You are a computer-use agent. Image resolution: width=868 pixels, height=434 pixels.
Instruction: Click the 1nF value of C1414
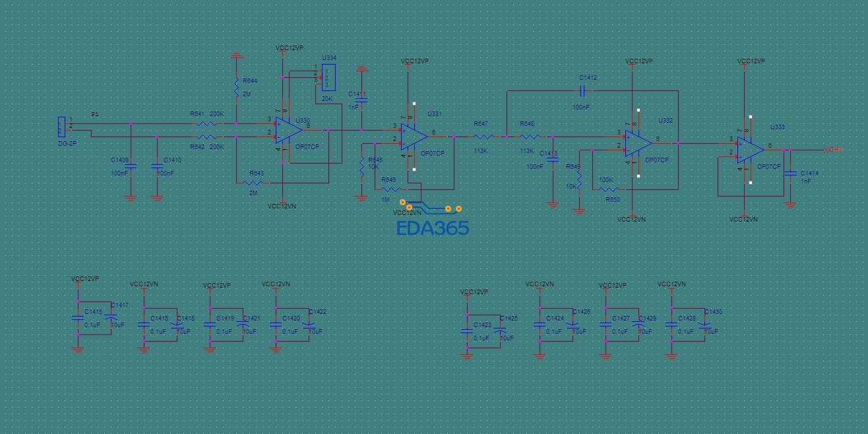pyautogui.click(x=806, y=180)
